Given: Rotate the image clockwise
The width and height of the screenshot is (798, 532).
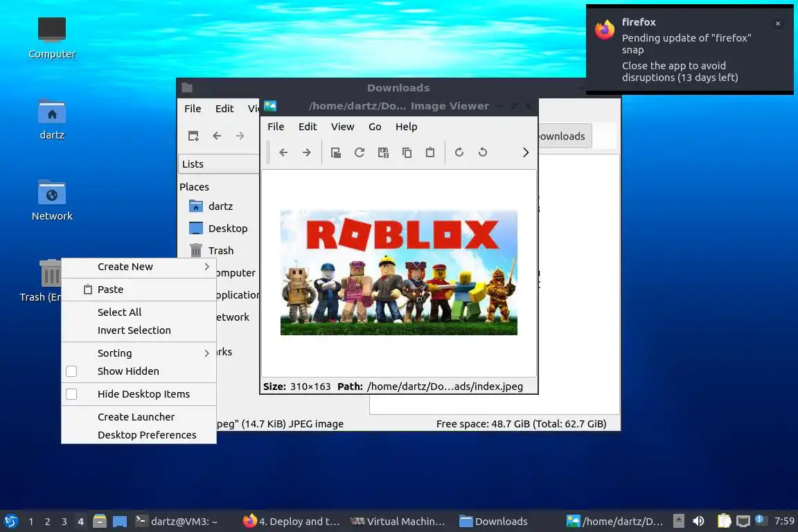Looking at the screenshot, I should click(459, 152).
